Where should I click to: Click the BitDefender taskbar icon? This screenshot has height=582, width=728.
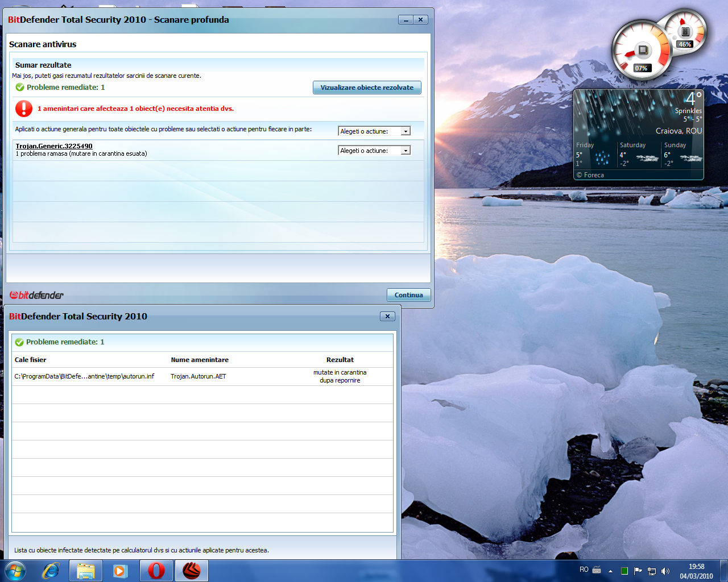pyautogui.click(x=192, y=571)
